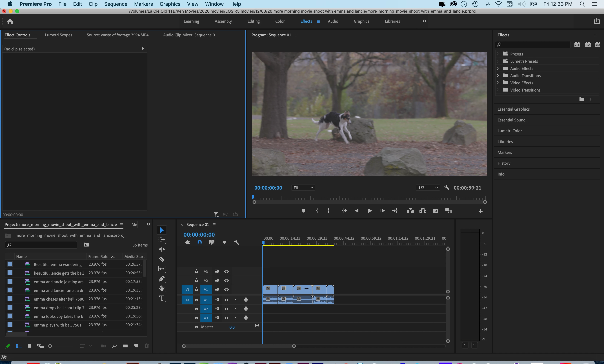Select the Pen tool
Image resolution: width=604 pixels, height=364 pixels.
click(162, 279)
